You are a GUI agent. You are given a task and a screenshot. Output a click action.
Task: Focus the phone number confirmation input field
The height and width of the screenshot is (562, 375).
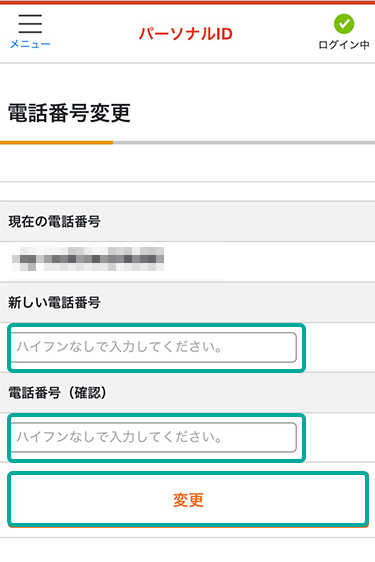154,437
